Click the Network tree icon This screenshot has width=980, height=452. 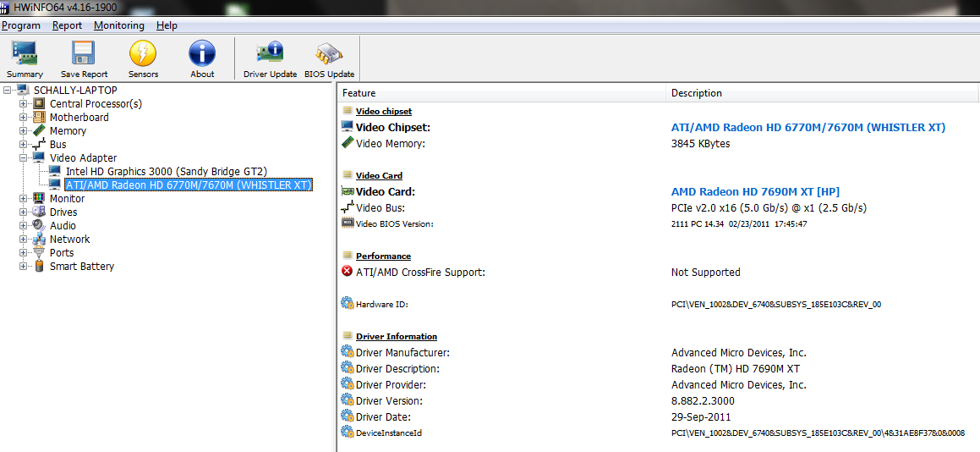pos(39,240)
